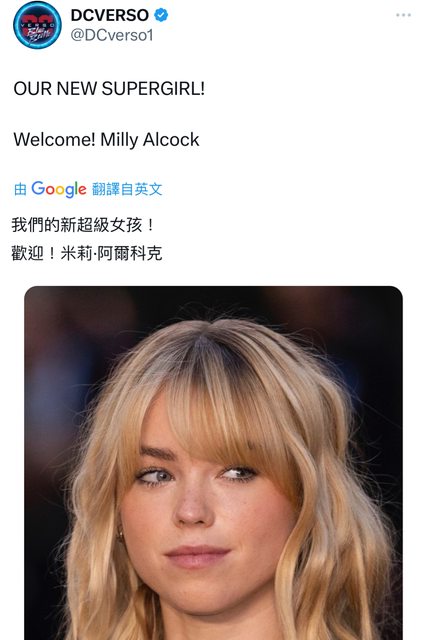Image resolution: width=427 pixels, height=640 pixels.
Task: Click the 翻譯自英文 translation link
Action: tap(127, 189)
